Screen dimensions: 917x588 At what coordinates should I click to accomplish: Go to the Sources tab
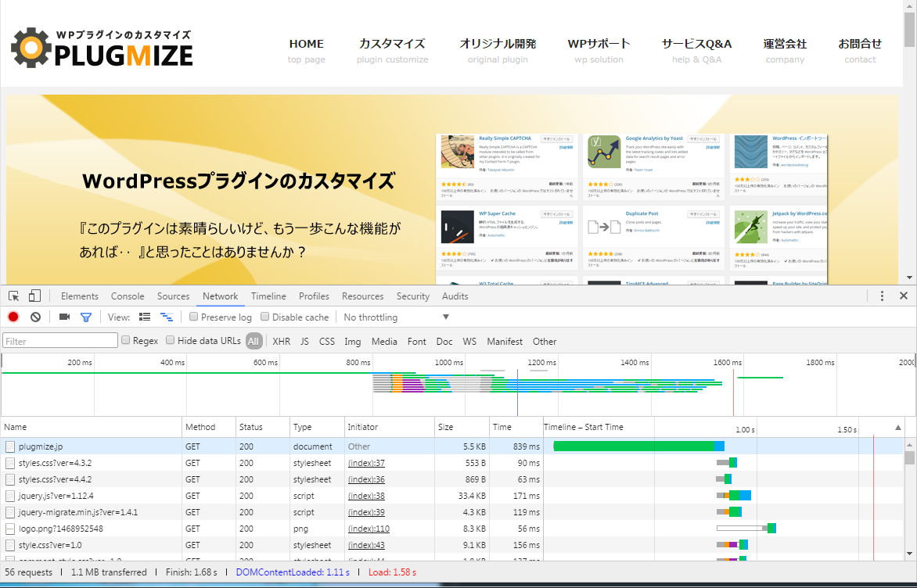click(173, 296)
